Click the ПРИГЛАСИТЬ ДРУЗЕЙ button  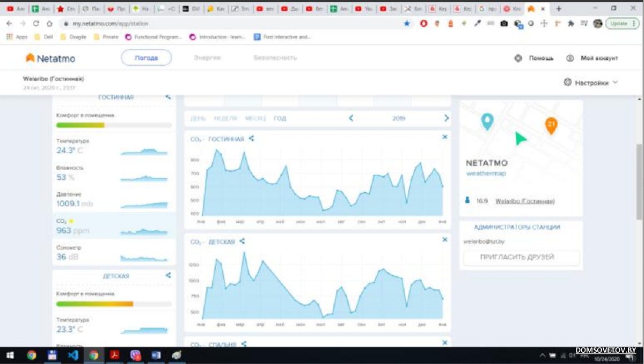click(522, 257)
